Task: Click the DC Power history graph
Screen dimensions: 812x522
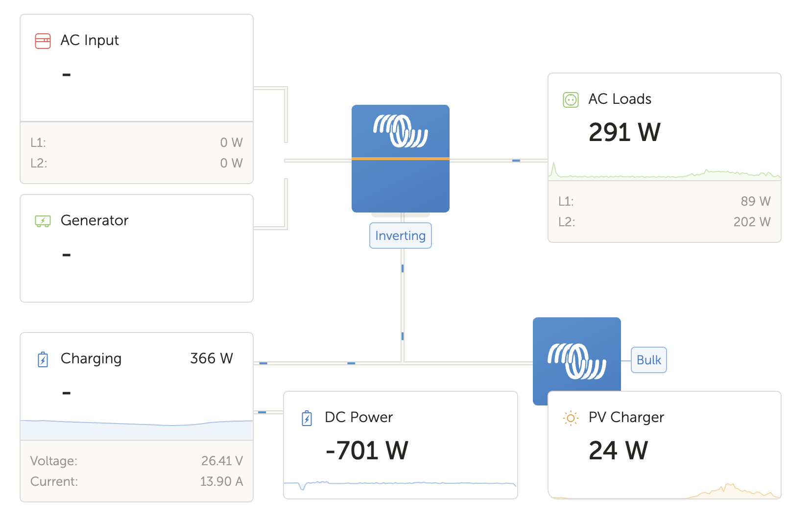Action: pos(401,485)
